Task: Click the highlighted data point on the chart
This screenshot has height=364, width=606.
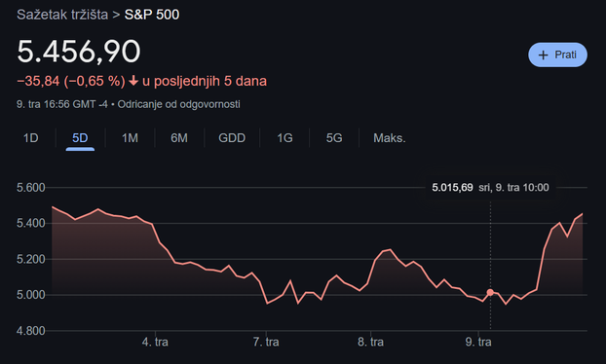Action: click(490, 292)
